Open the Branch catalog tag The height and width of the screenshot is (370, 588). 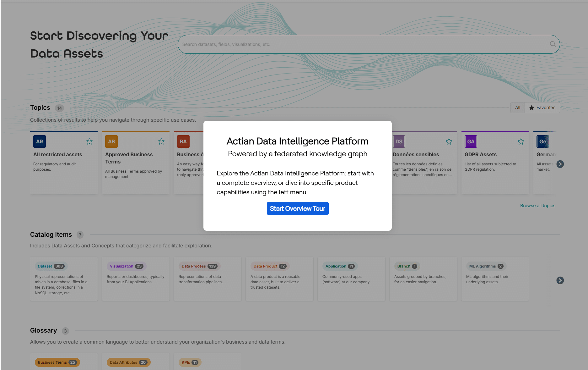click(x=407, y=266)
